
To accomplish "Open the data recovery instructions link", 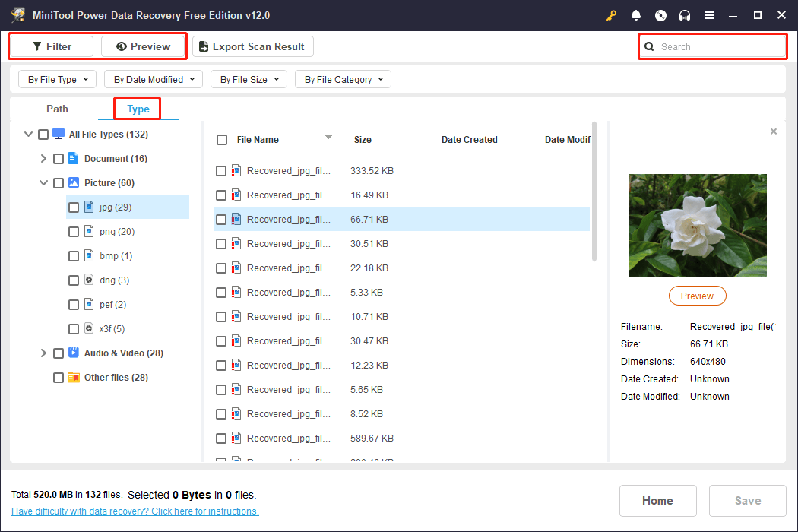I will (135, 511).
